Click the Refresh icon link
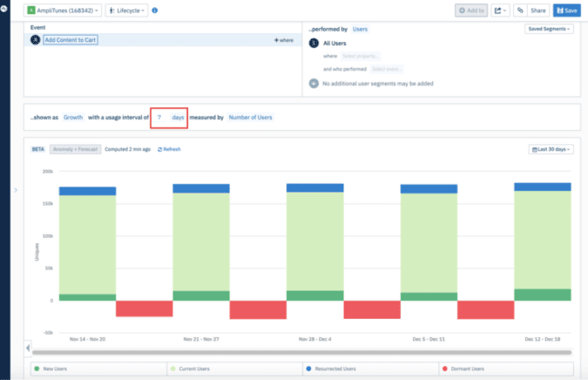Screen dimensions: 588x380 point(169,149)
